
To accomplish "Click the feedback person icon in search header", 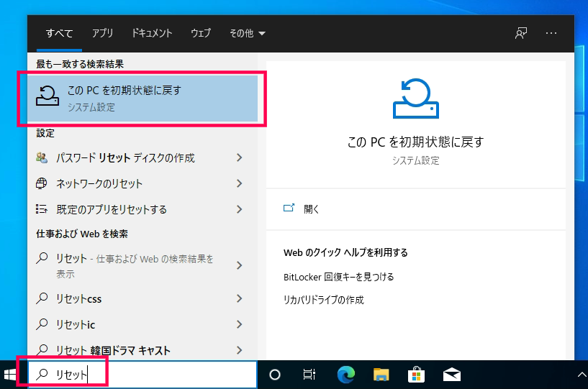I will (x=521, y=33).
